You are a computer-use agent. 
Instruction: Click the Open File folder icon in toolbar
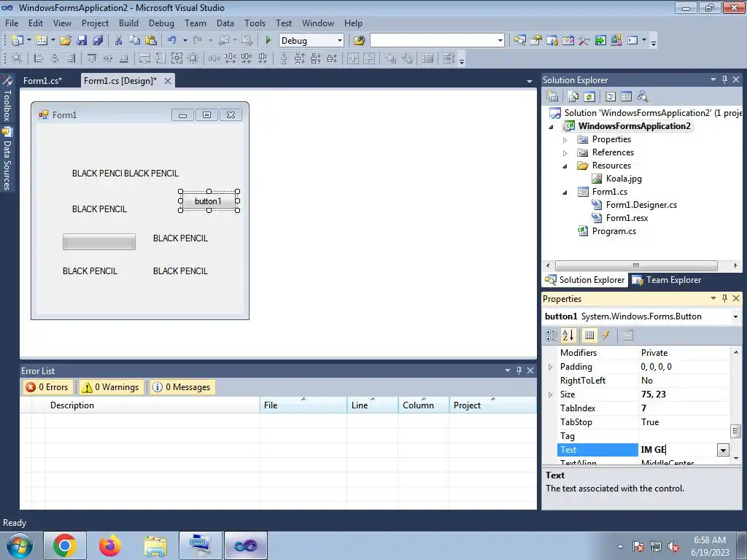coord(66,41)
